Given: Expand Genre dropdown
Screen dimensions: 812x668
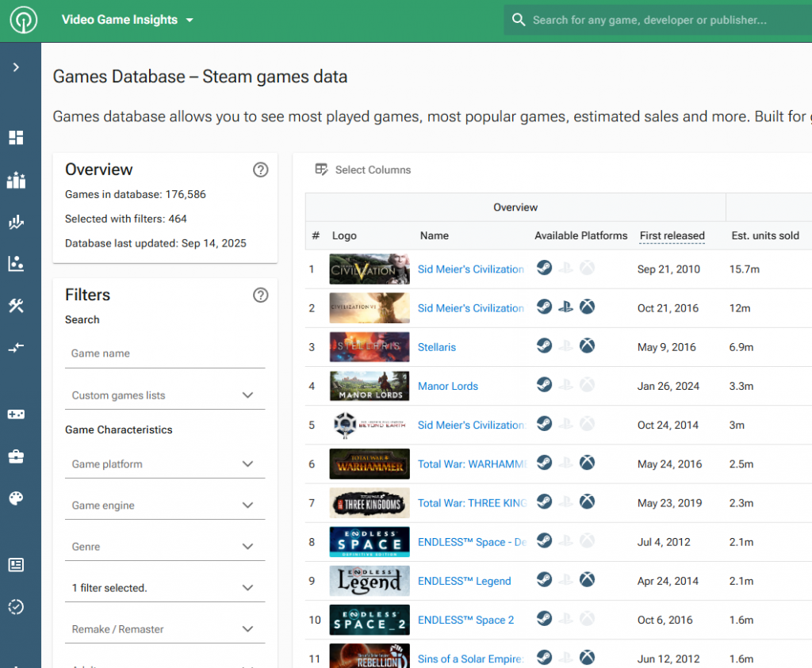Looking at the screenshot, I should tap(165, 547).
